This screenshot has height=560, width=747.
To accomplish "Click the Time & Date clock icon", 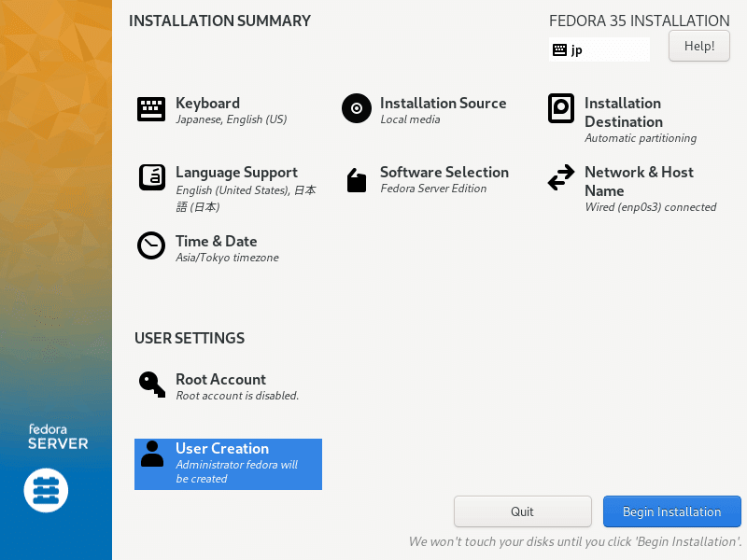I will coord(151,245).
